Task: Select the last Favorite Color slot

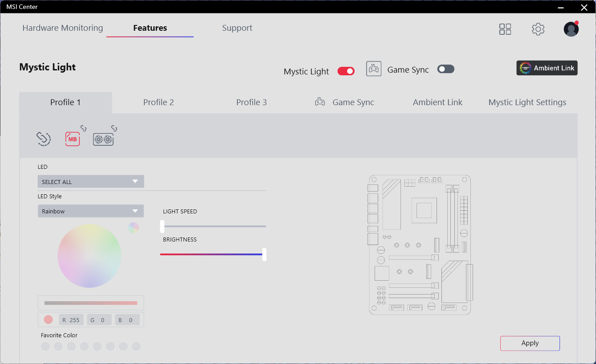Action: pos(136,346)
